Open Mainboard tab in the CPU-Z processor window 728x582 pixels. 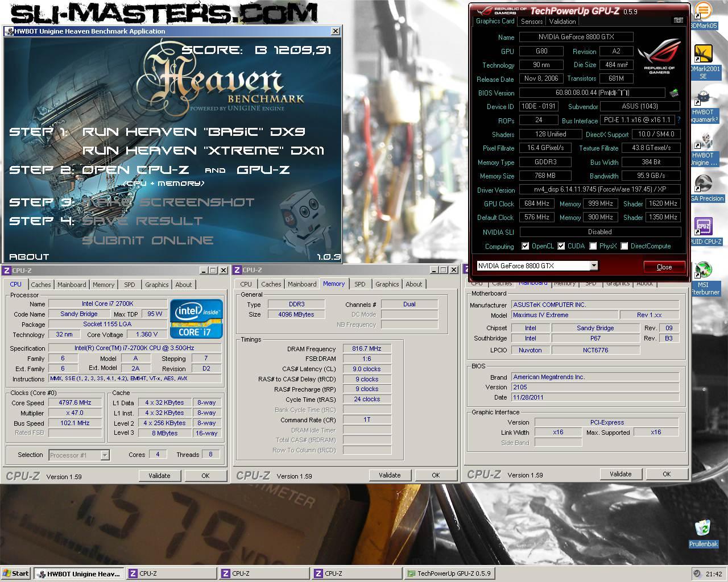point(72,285)
